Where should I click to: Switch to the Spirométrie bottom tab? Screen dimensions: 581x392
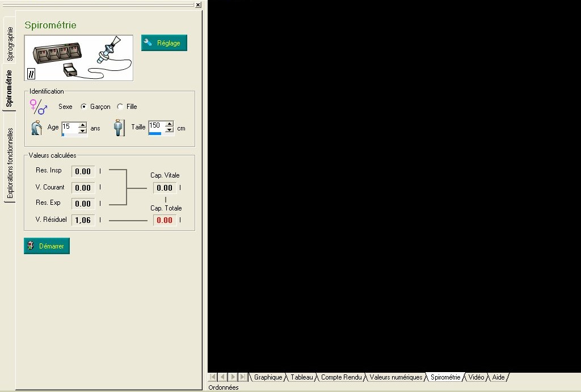(x=445, y=377)
